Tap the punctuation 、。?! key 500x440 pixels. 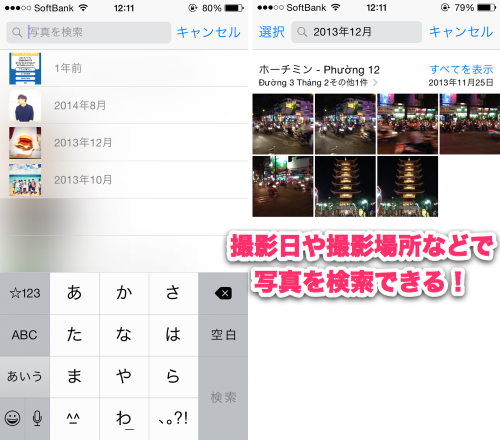tap(173, 418)
